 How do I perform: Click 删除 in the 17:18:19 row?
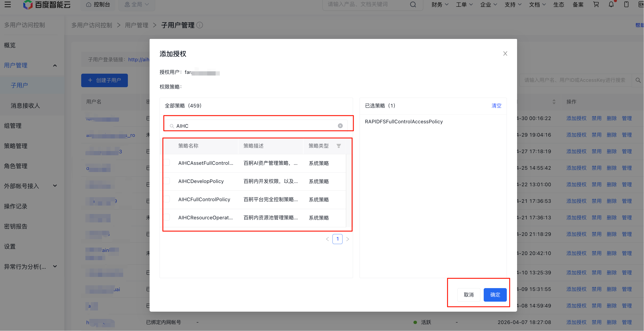coord(612,151)
